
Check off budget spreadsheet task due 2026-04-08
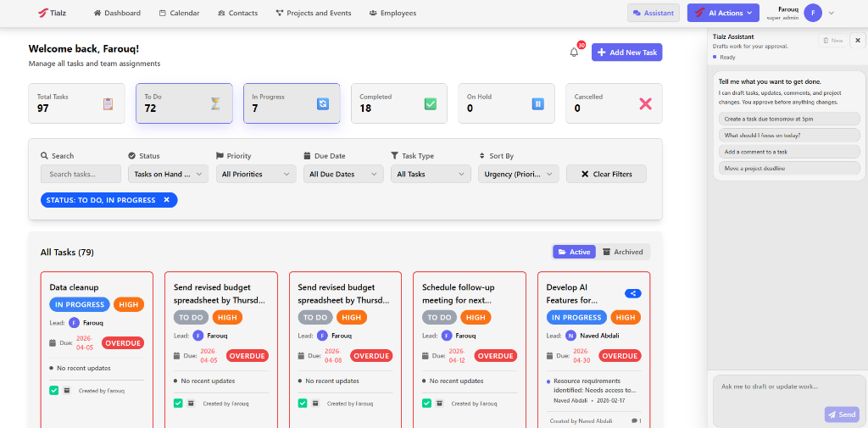pos(303,403)
